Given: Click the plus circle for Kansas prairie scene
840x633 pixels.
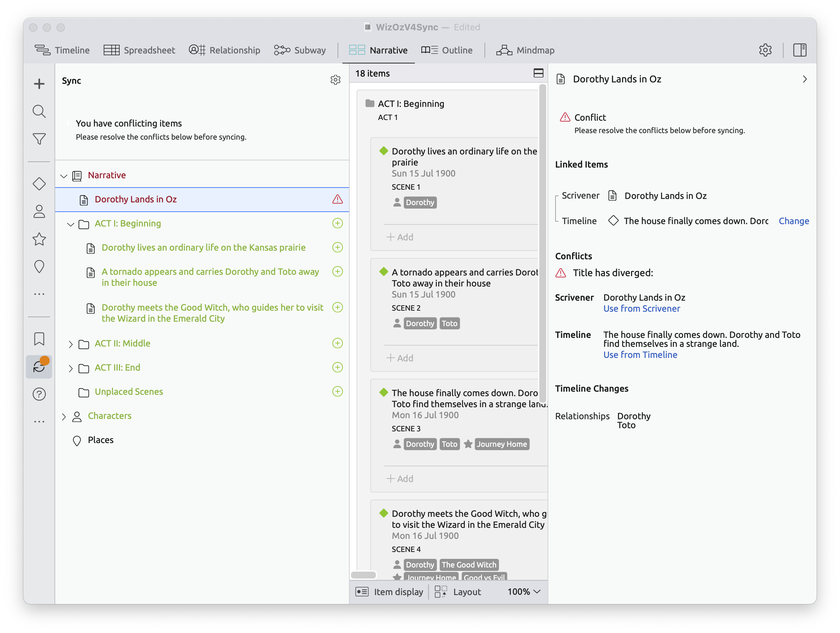Looking at the screenshot, I should click(337, 247).
